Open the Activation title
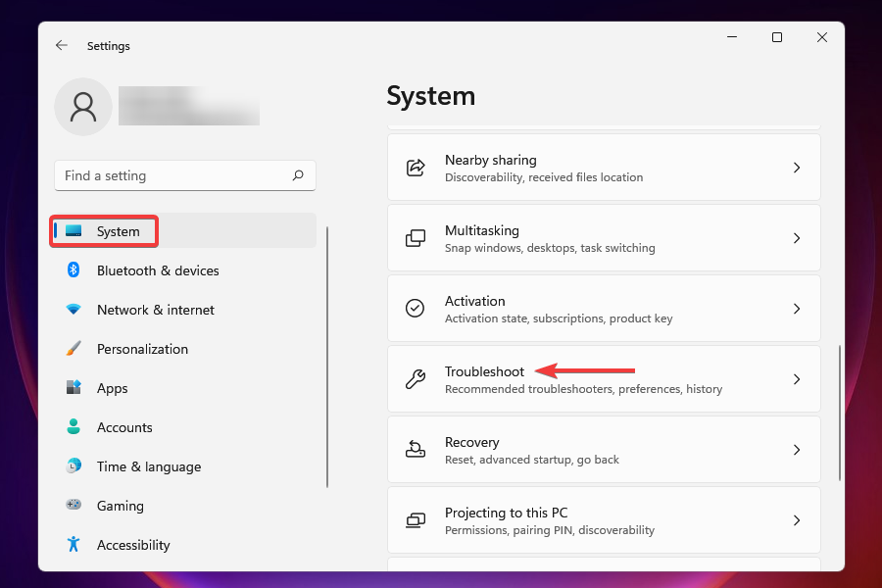Viewport: 882px width, 588px height. [474, 301]
